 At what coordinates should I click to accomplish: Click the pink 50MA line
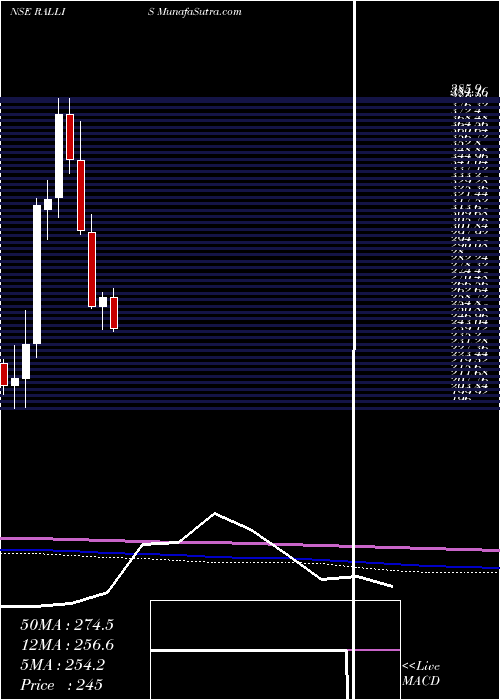coord(250,543)
